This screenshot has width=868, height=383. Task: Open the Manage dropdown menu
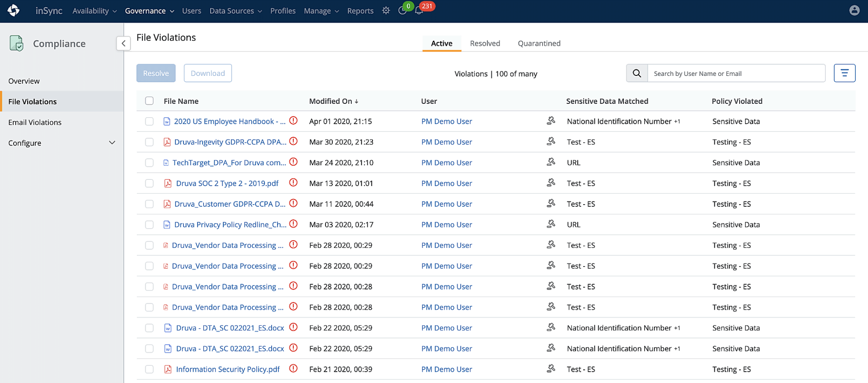321,11
